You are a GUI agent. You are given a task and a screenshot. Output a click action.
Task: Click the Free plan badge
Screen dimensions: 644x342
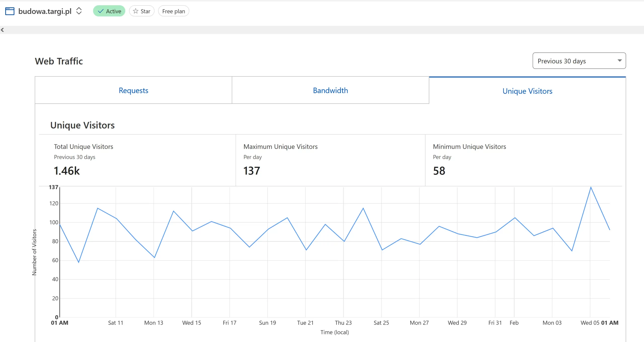click(173, 11)
